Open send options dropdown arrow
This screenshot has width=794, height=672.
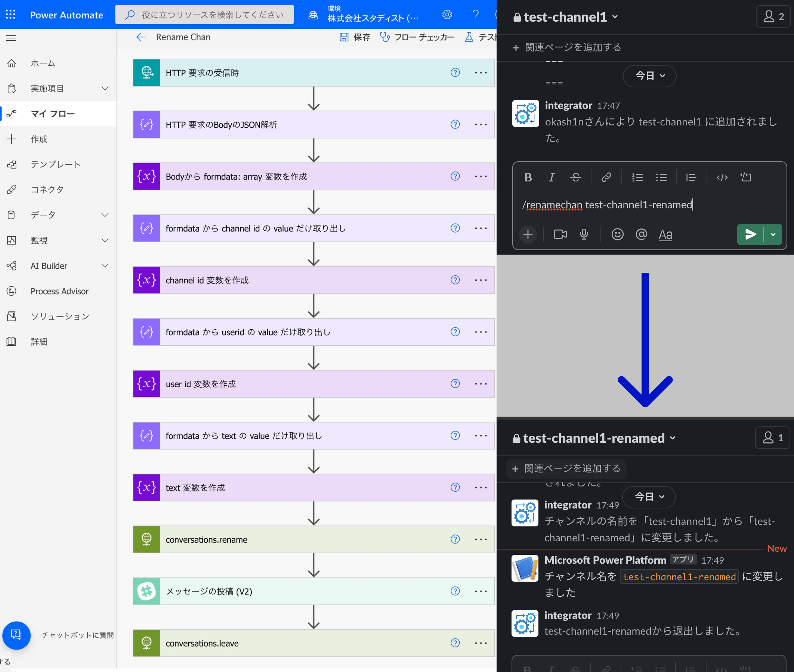click(x=773, y=234)
